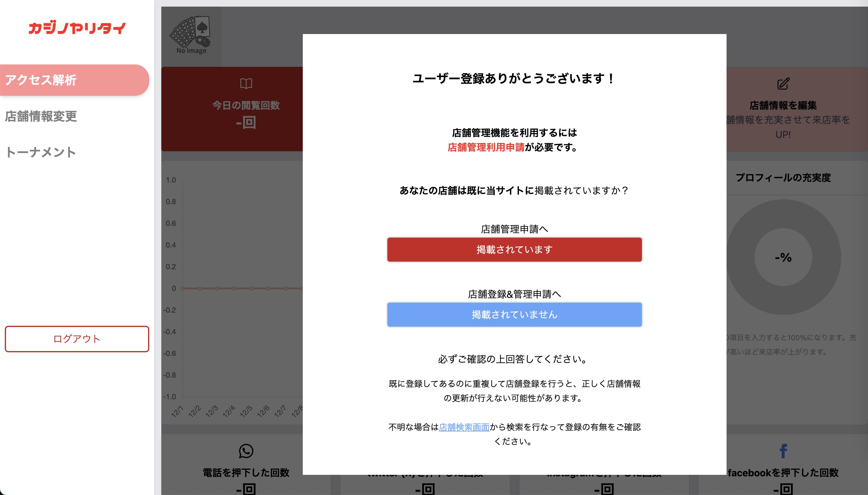Click facebookを押下した回数 label
The width and height of the screenshot is (868, 495).
point(783,472)
